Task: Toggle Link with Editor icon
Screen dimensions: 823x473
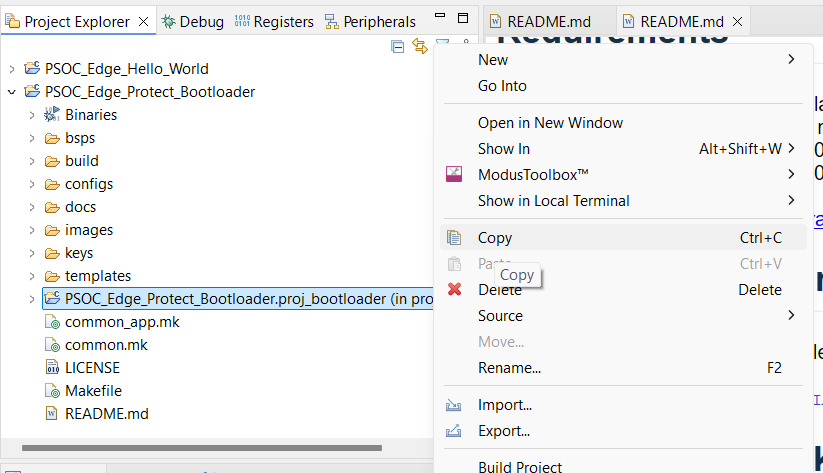Action: pyautogui.click(x=420, y=46)
